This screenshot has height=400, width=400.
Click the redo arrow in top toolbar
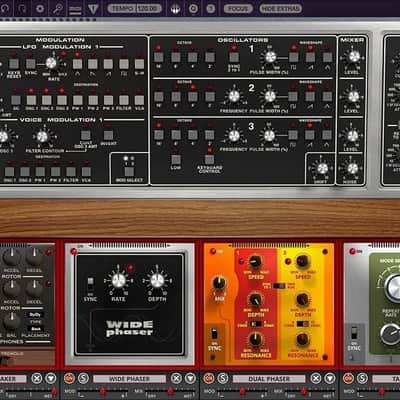pyautogui.click(x=22, y=8)
